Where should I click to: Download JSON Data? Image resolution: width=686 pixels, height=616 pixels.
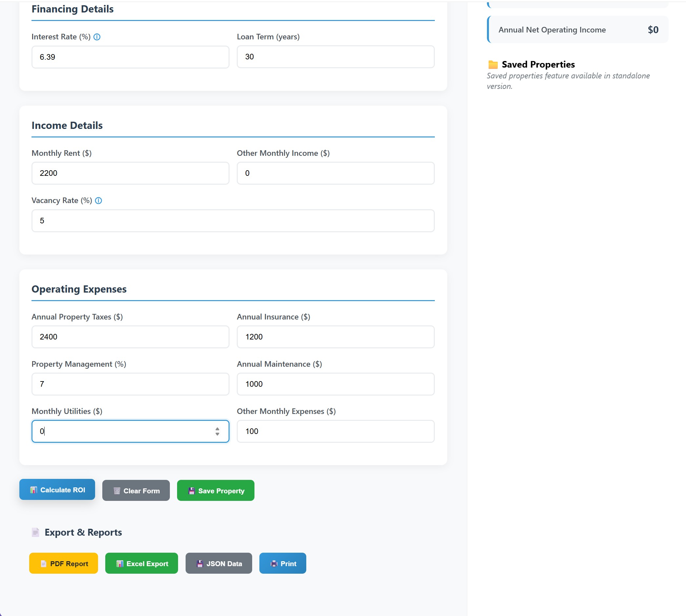tap(219, 564)
